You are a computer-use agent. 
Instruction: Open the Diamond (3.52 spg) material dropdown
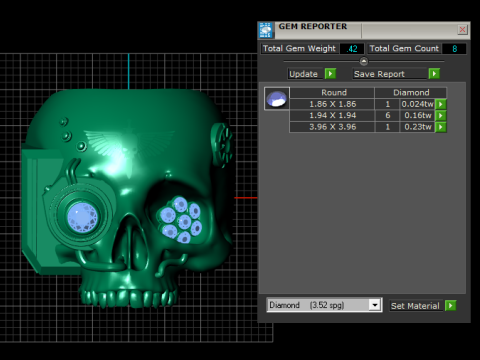click(324, 305)
